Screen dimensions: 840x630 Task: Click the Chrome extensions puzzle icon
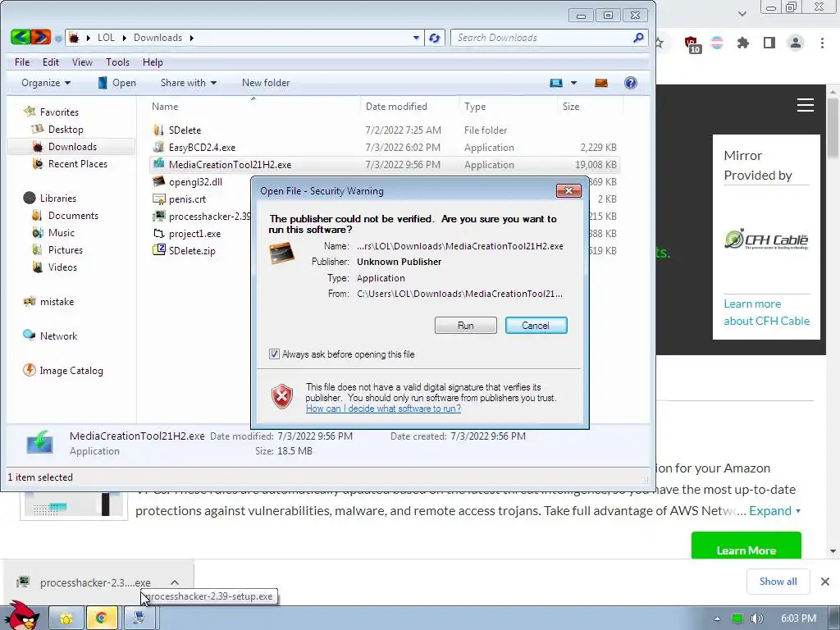742,43
